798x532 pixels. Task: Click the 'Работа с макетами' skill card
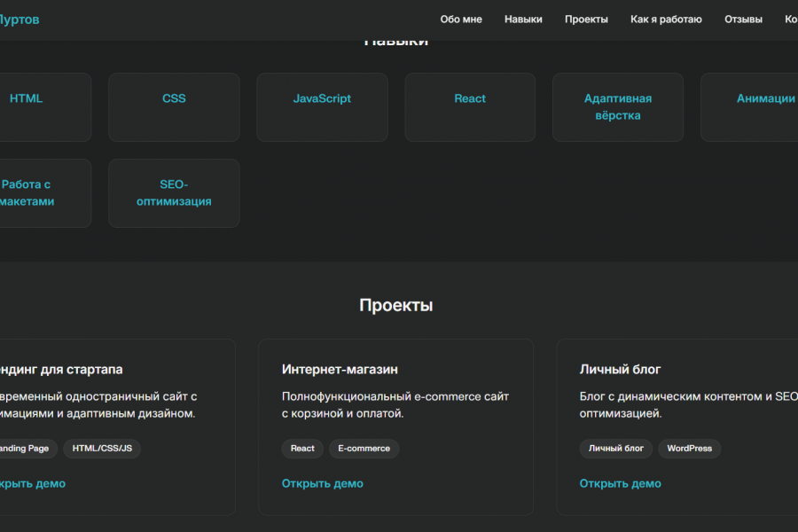(45, 193)
